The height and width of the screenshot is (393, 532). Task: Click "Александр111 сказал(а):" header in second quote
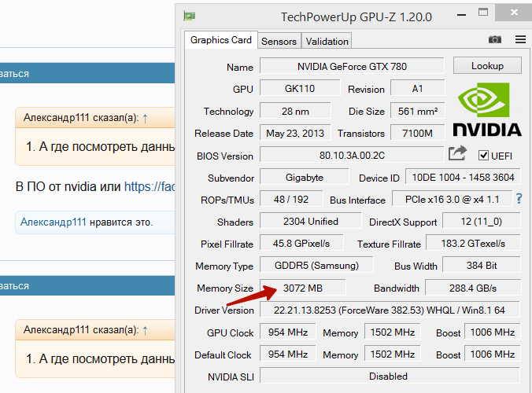81,329
